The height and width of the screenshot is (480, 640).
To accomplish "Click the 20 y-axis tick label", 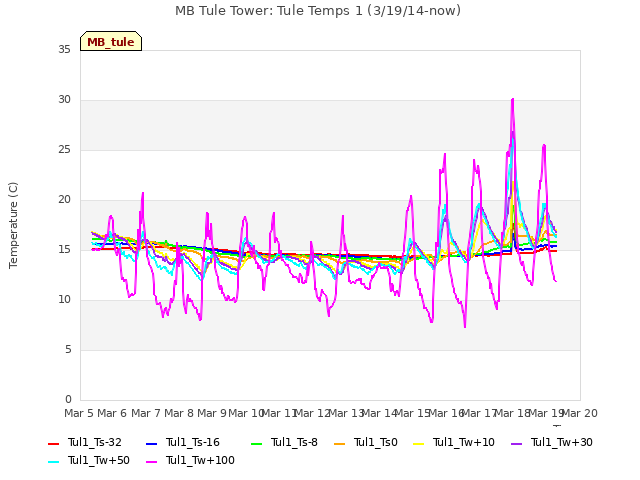I will [64, 200].
